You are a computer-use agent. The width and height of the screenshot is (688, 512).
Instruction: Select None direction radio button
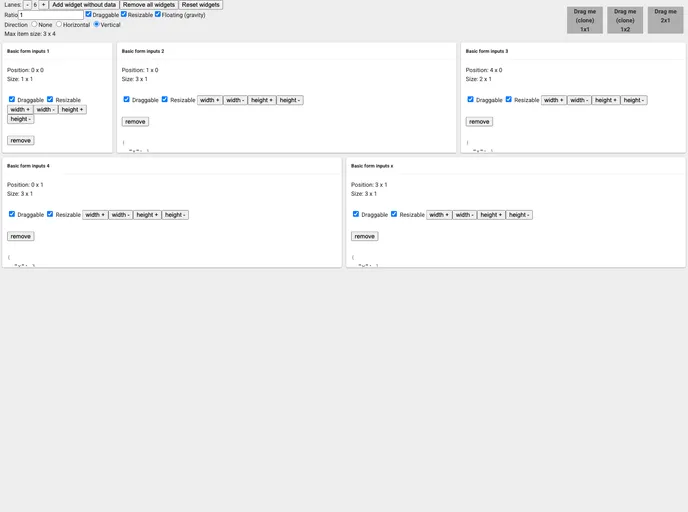coord(34,24)
